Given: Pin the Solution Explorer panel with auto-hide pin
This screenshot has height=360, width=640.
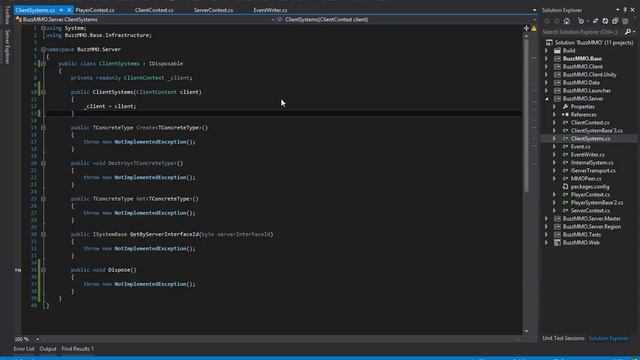Looking at the screenshot, I should pyautogui.click(x=625, y=10).
